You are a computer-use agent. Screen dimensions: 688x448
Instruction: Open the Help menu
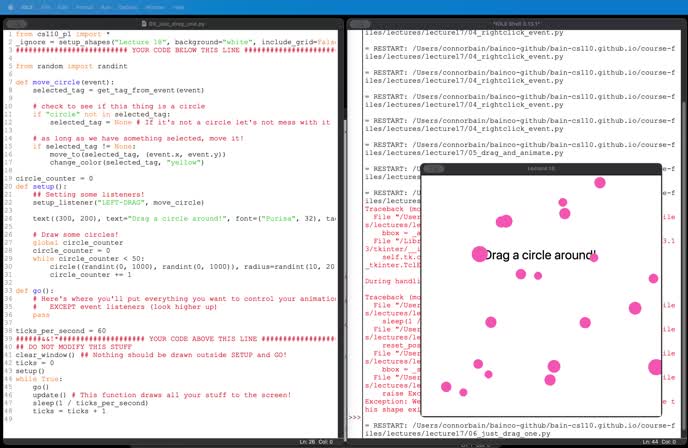tap(178, 7)
